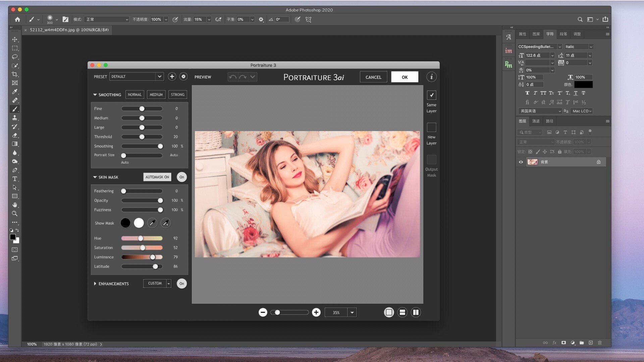Hide the 背景 layer visibility eye
Screen dimensions: 644x362
pyautogui.click(x=521, y=162)
